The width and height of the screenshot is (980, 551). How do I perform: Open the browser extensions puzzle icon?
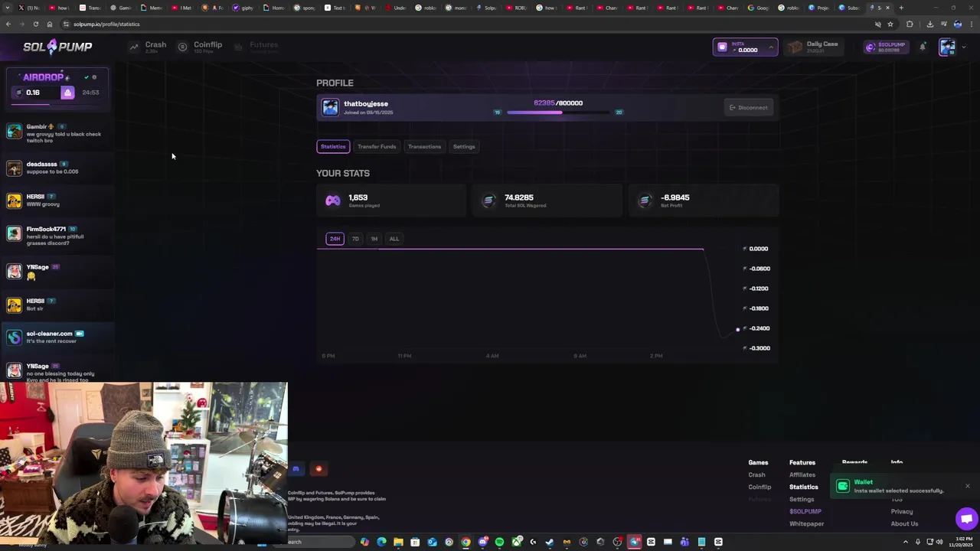910,24
